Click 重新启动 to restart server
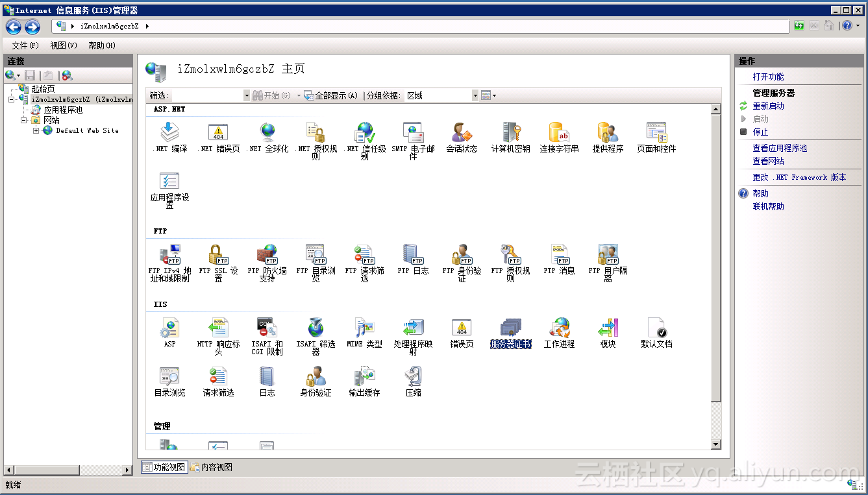 (x=769, y=106)
